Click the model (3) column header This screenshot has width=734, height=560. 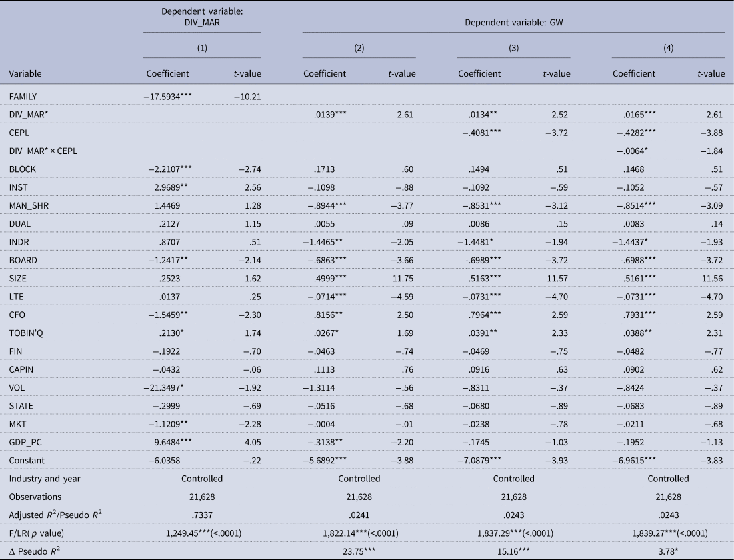point(513,48)
